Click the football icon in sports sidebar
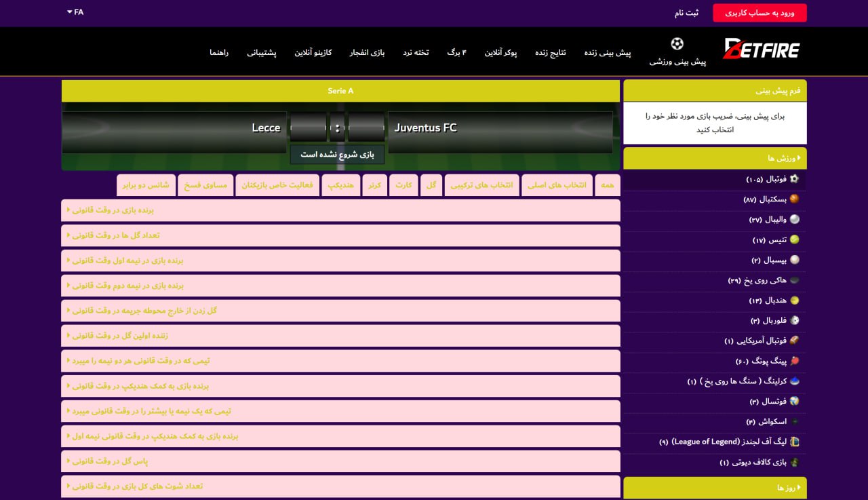 pyautogui.click(x=794, y=179)
